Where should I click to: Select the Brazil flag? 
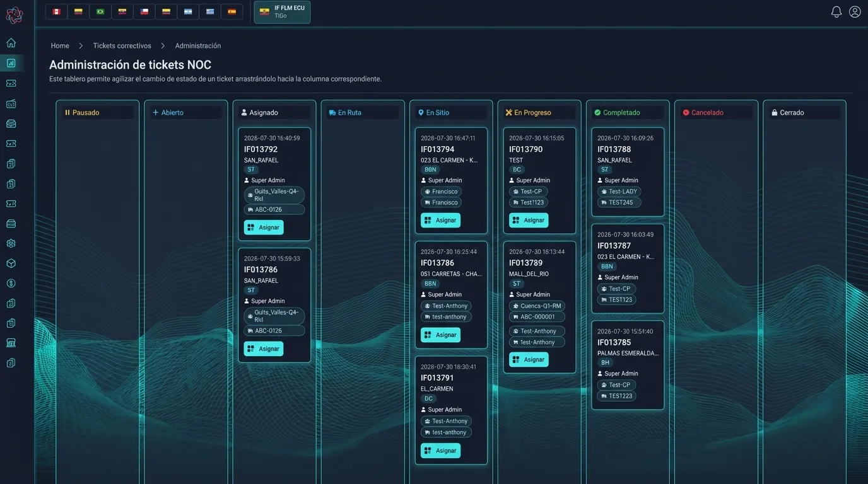pyautogui.click(x=100, y=11)
